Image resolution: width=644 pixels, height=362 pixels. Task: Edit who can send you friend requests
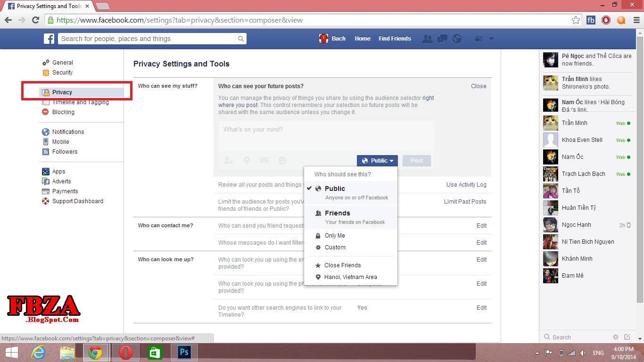481,226
